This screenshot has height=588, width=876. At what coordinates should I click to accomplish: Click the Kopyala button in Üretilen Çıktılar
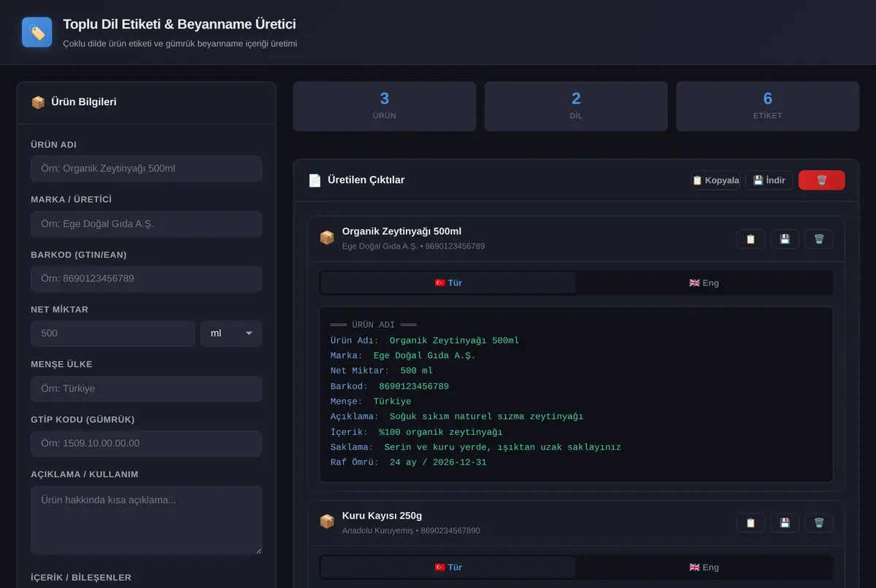pyautogui.click(x=715, y=180)
